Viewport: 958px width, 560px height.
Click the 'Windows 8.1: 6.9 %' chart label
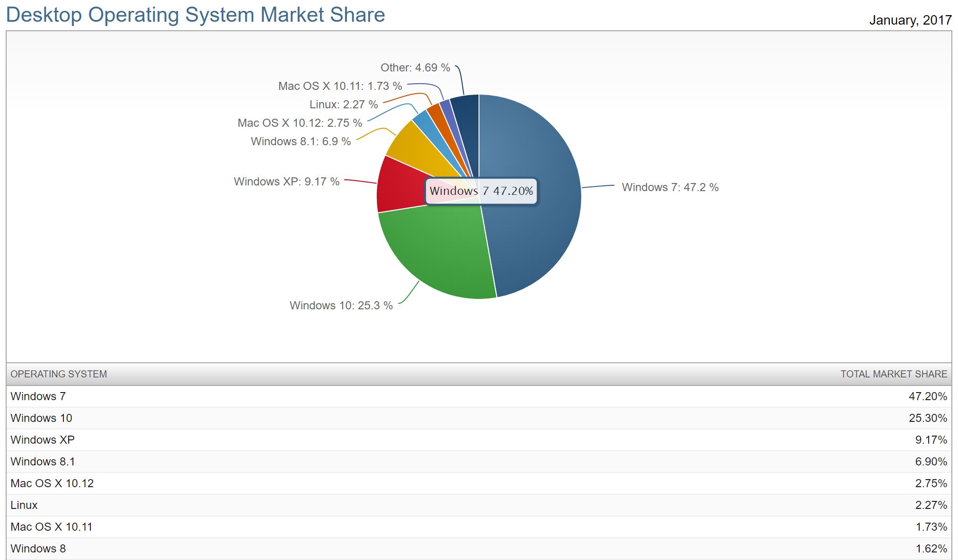[x=301, y=141]
